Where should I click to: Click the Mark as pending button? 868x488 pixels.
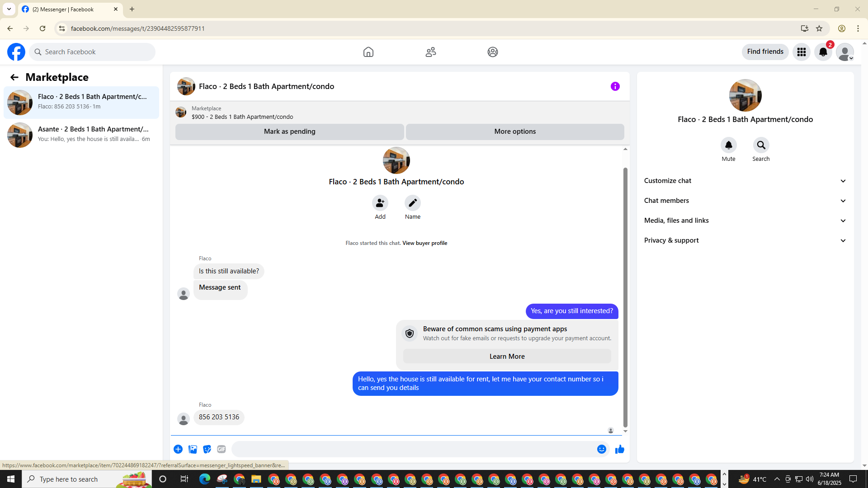290,131
